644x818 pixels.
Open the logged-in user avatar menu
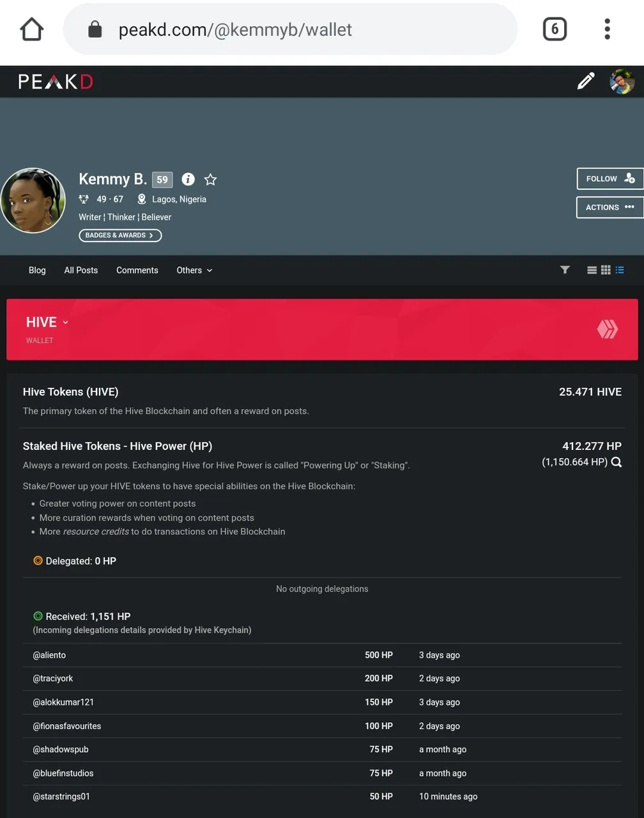coord(622,82)
